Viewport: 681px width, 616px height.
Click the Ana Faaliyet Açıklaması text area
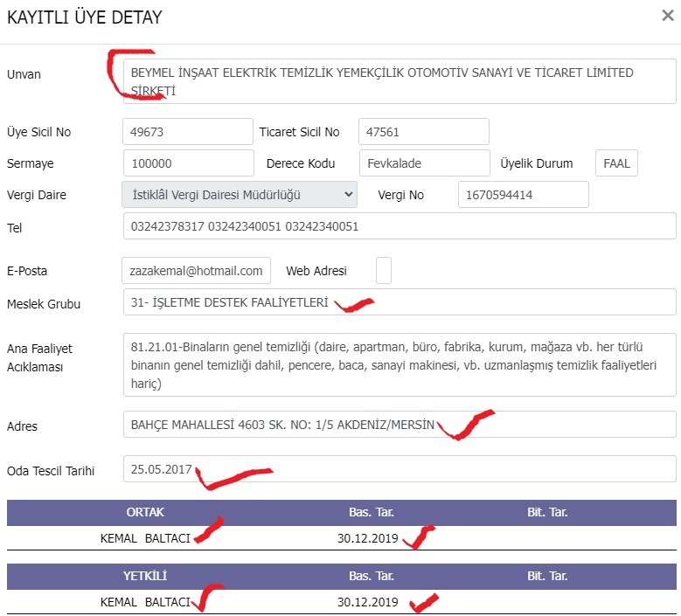pos(400,364)
